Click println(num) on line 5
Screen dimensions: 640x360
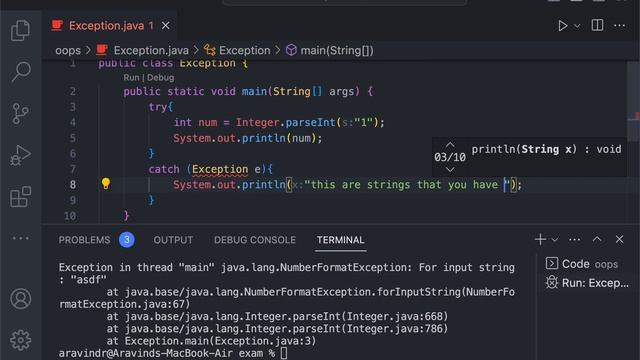click(279, 138)
